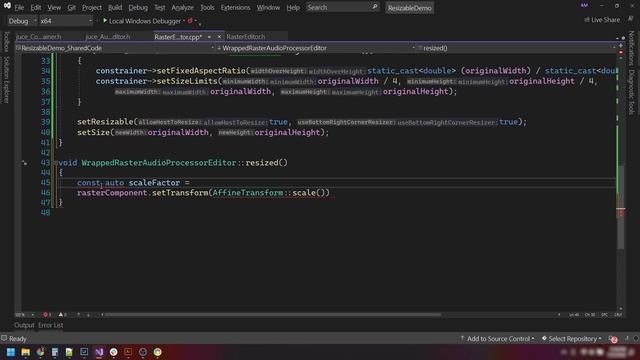Viewport: 640px width, 360px height.
Task: Open the Notifications side tab
Action: (x=631, y=48)
